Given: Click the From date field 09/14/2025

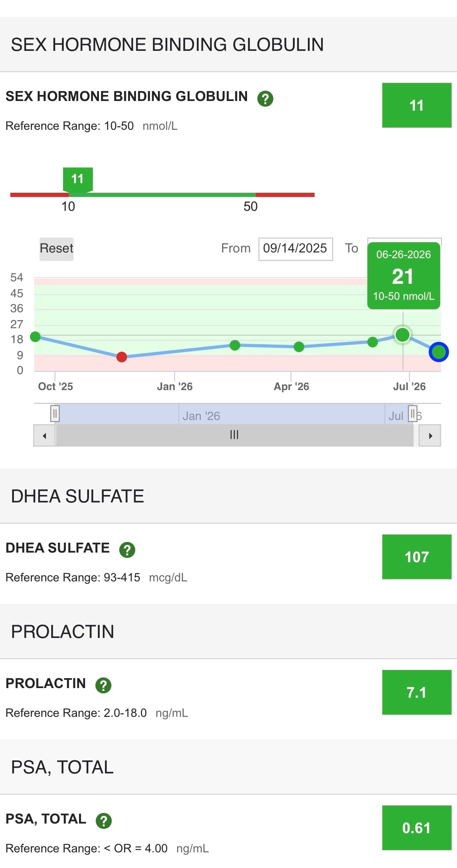Looking at the screenshot, I should coord(295,249).
